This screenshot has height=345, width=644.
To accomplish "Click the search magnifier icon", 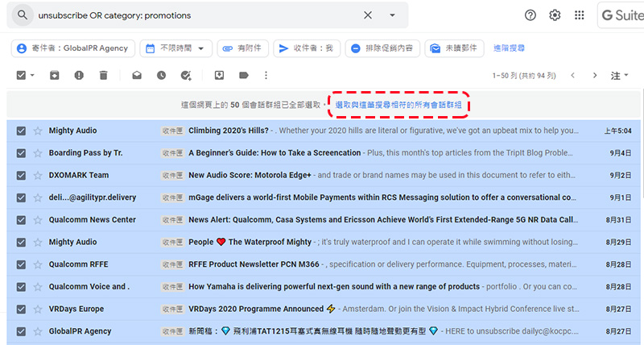I will point(23,15).
